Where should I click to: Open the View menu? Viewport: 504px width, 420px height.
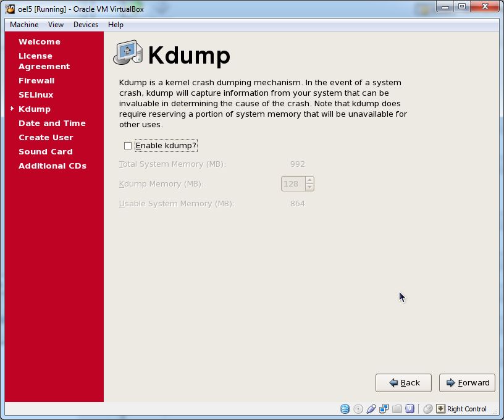56,25
